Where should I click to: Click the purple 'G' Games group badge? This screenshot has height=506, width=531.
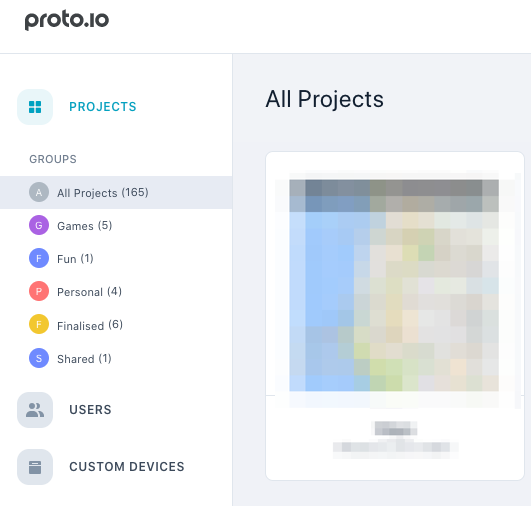pyautogui.click(x=39, y=225)
